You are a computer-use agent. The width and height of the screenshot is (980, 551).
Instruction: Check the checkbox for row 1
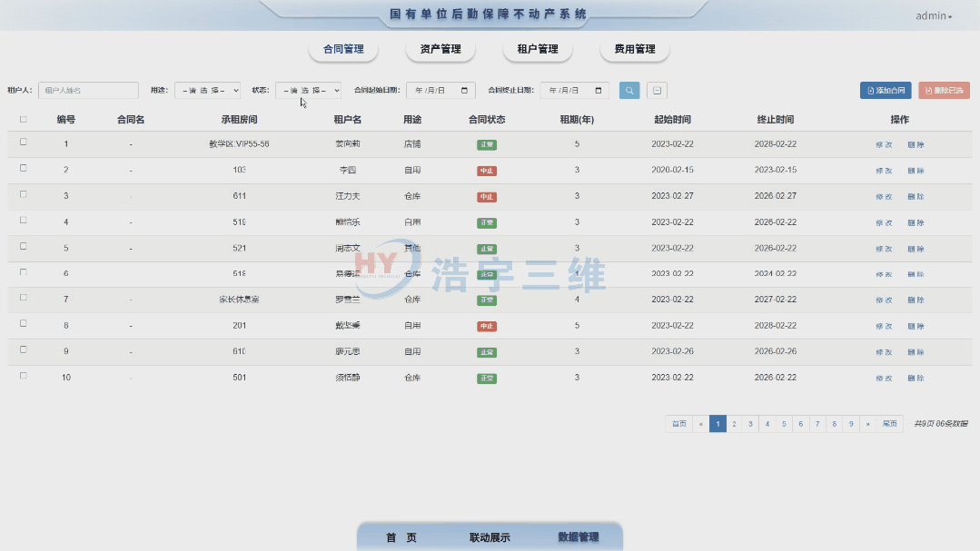coord(23,142)
